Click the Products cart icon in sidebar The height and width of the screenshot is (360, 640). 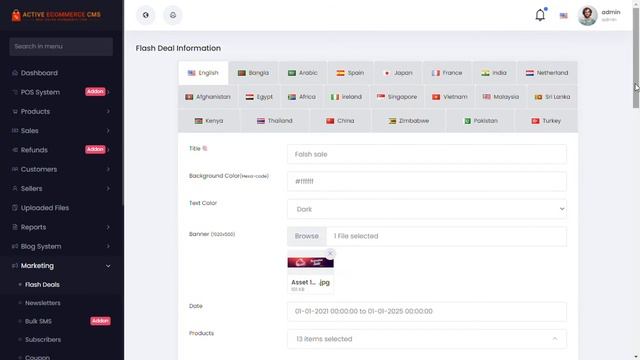15,111
